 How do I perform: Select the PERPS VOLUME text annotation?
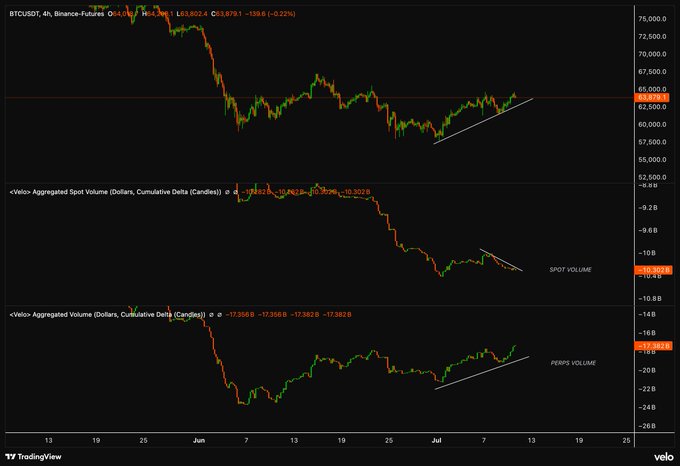[573, 363]
